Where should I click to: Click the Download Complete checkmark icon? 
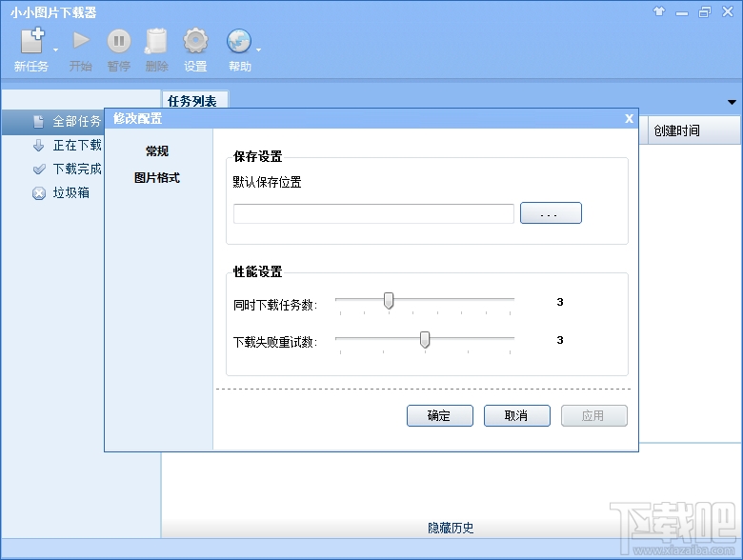(39, 170)
